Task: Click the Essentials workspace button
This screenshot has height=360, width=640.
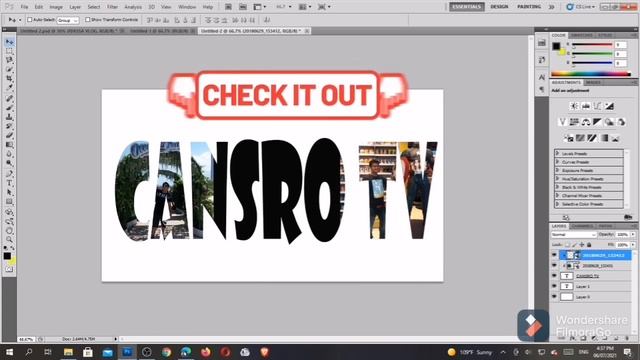Action: [x=467, y=7]
